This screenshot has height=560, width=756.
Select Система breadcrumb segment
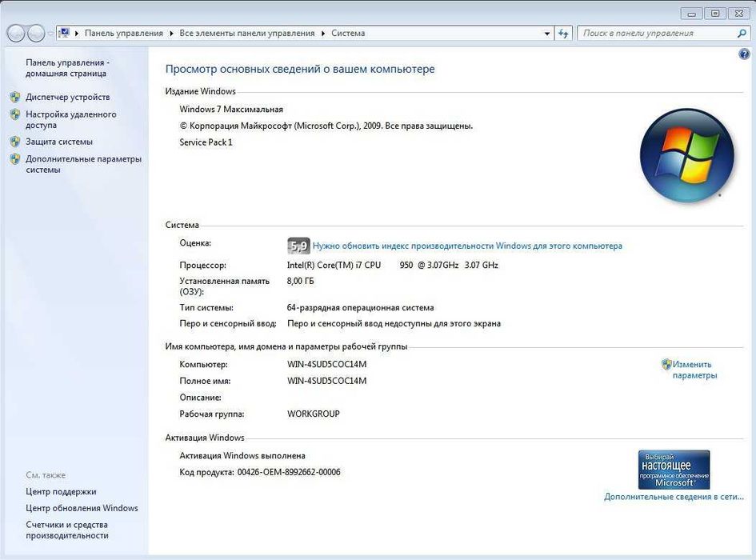click(348, 34)
